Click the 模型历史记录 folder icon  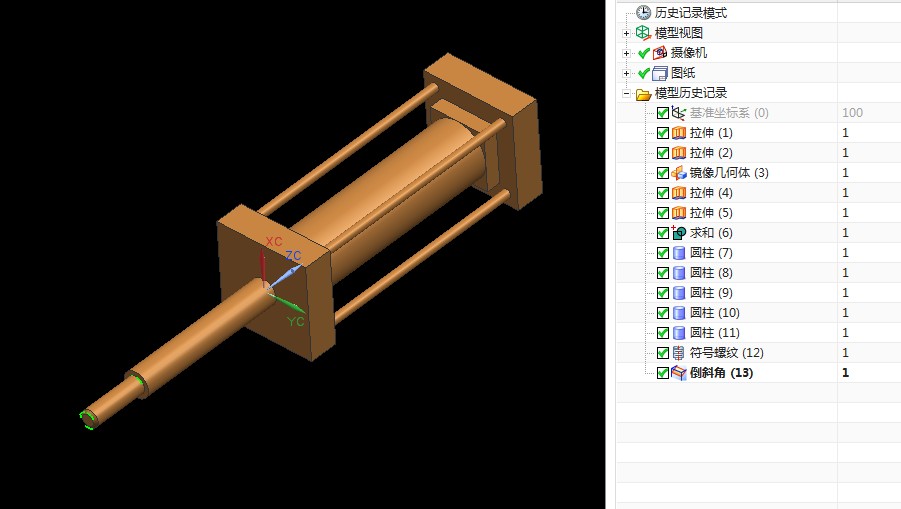coord(644,93)
